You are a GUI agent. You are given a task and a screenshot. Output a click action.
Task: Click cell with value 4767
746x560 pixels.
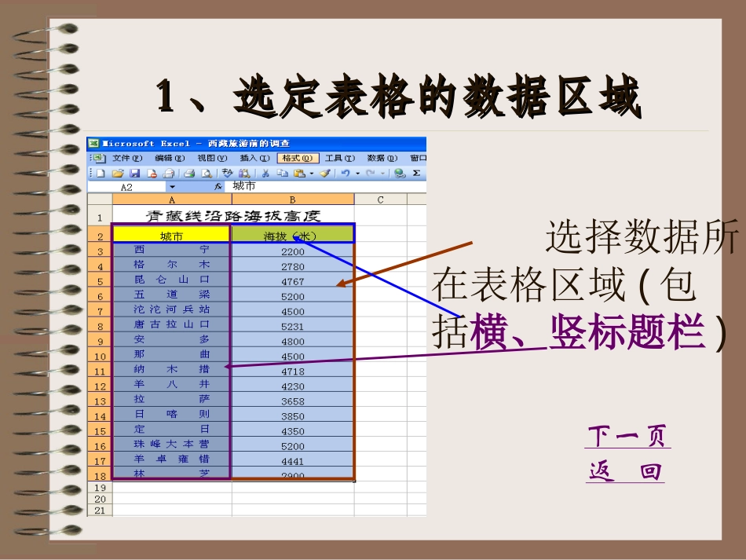293,281
